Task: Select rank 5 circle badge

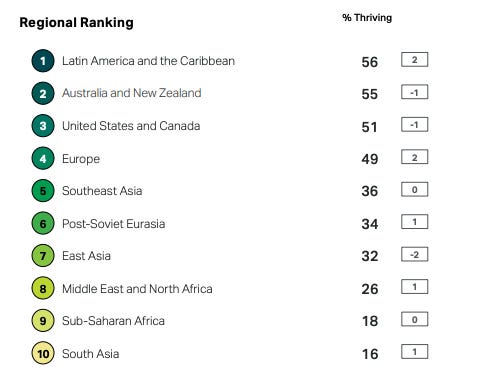Action: point(43,191)
